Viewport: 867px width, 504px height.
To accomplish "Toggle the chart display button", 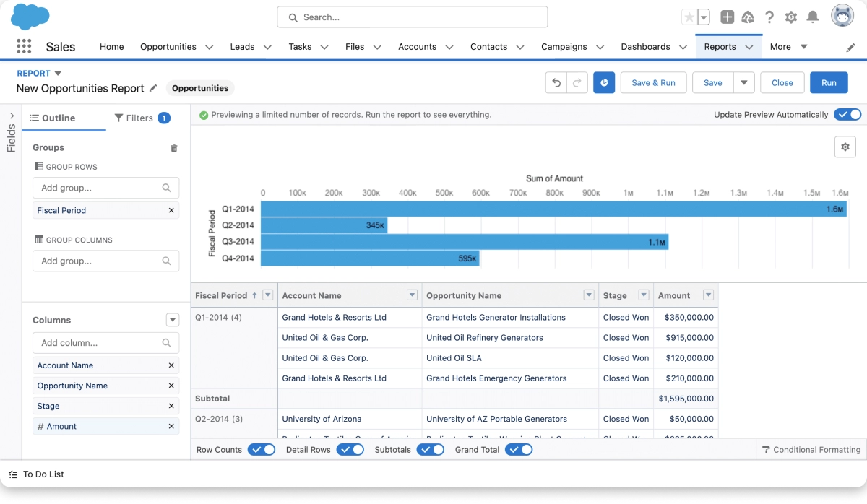I will point(604,82).
